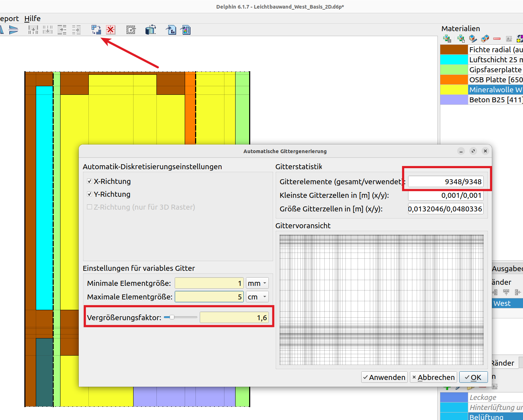Screen dimensions: 523x420
Task: Edit selected material with pencil icon
Action: 473,39
